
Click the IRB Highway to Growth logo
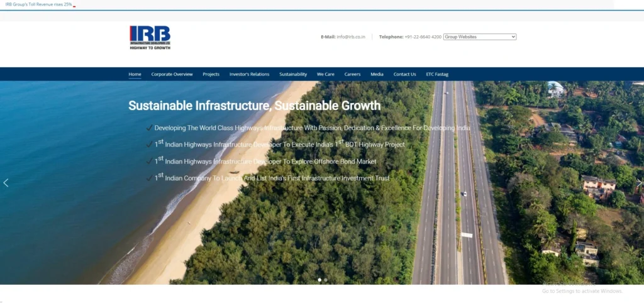[150, 38]
